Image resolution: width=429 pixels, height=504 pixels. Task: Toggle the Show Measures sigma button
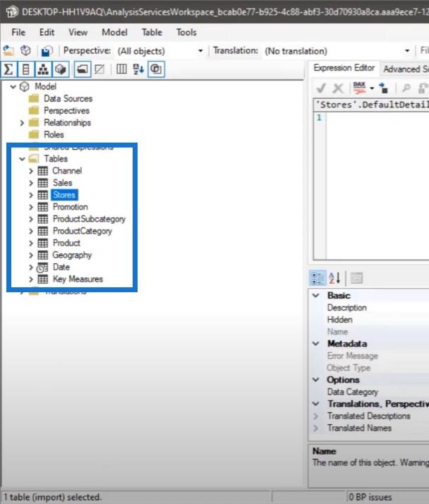pyautogui.click(x=9, y=69)
